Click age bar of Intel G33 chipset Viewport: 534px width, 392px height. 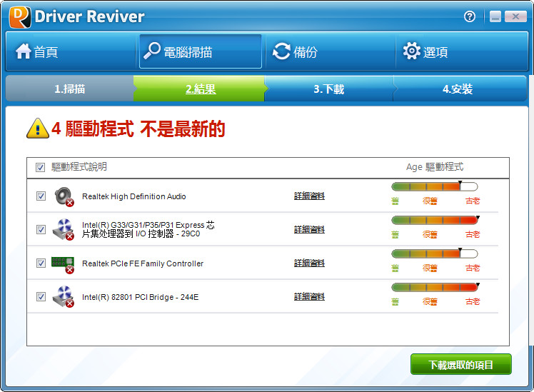pos(435,220)
